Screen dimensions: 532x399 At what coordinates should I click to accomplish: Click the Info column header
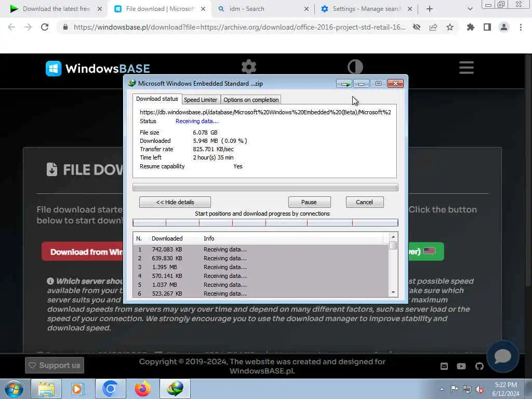(209, 238)
